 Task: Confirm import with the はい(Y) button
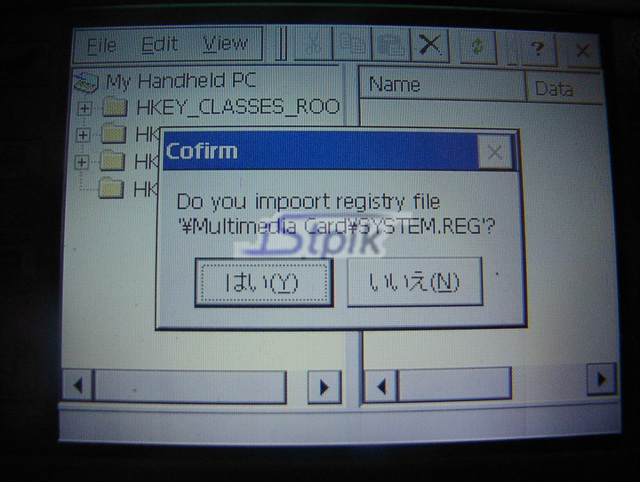[264, 282]
